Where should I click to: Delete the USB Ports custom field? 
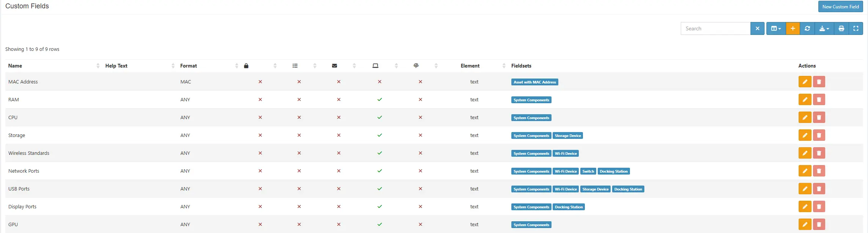point(819,189)
